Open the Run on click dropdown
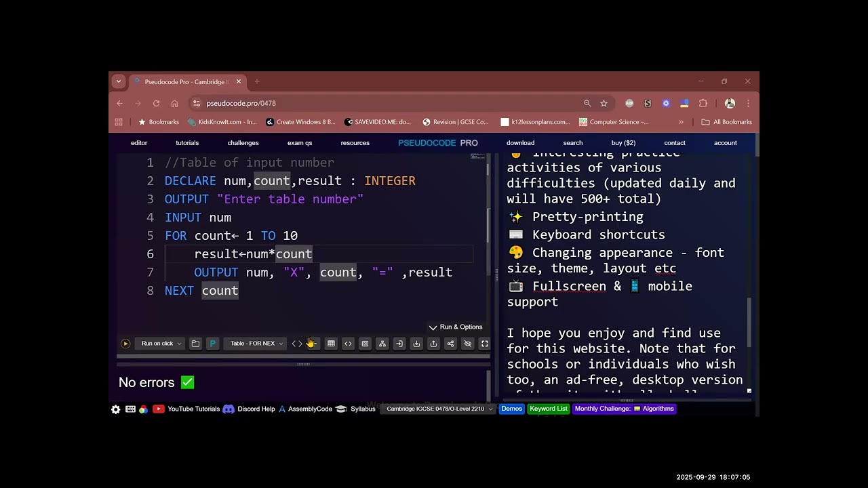 tap(161, 344)
